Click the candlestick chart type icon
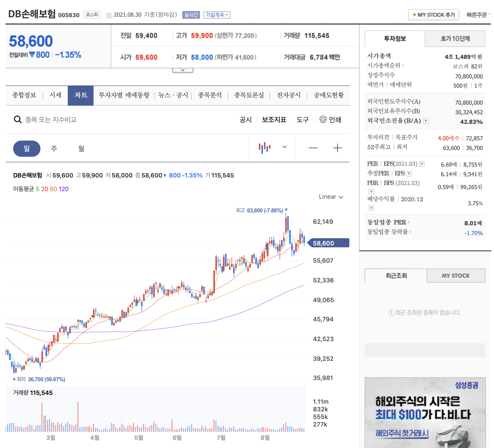 [265, 147]
